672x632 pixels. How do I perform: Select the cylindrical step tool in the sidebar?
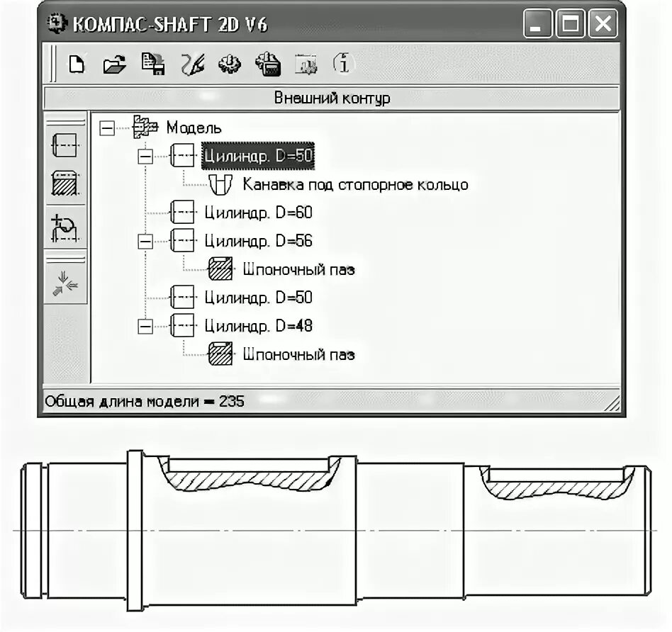pyautogui.click(x=65, y=145)
